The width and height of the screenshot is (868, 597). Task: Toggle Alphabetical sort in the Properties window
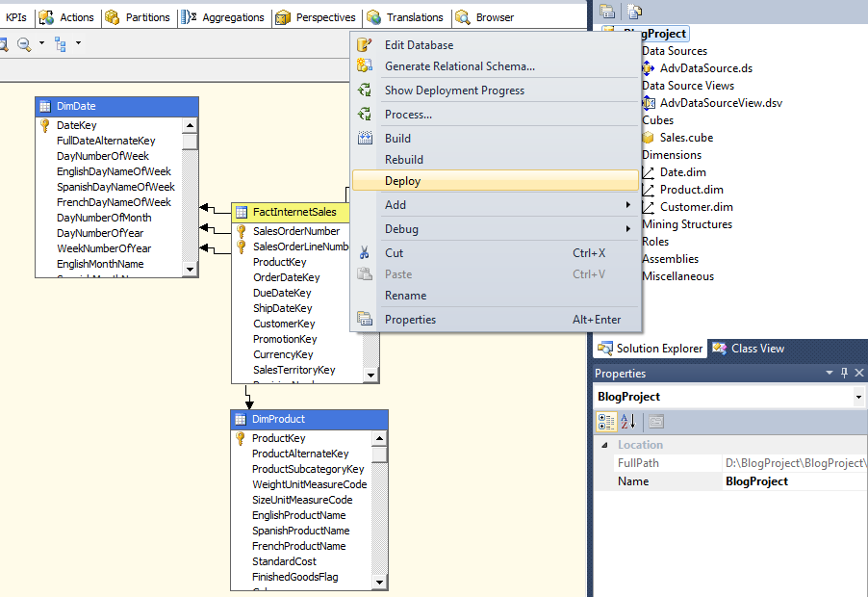pos(628,422)
